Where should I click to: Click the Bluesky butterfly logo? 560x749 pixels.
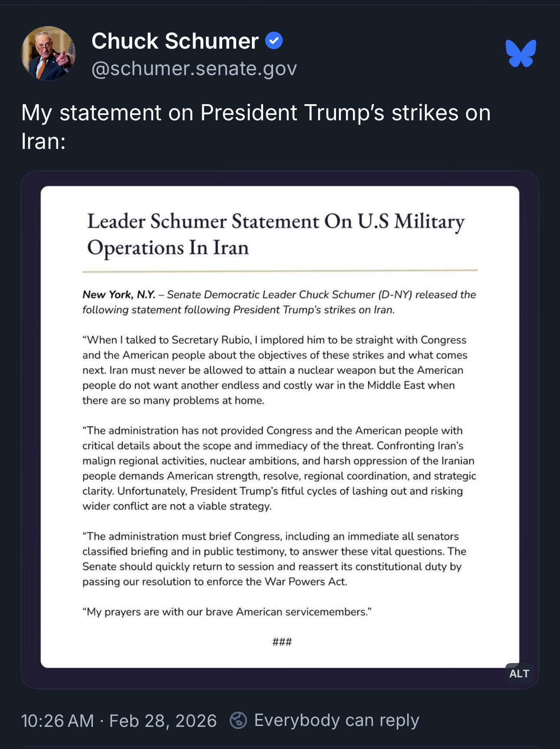[x=520, y=53]
